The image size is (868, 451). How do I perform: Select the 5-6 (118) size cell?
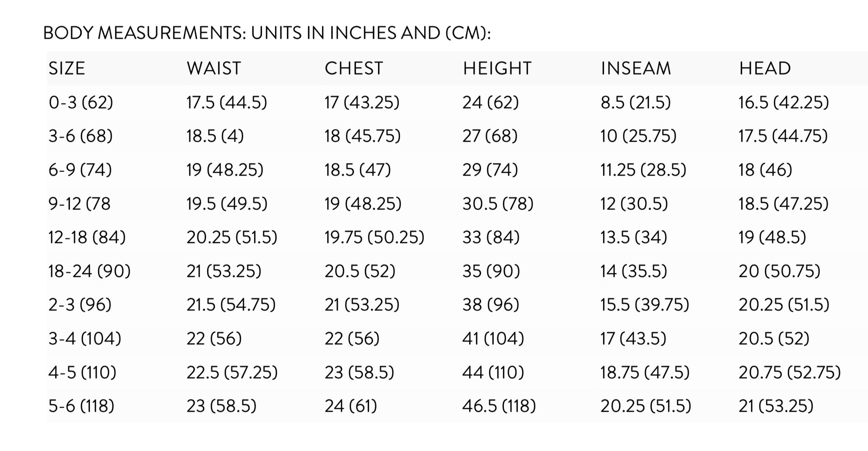coord(81,406)
